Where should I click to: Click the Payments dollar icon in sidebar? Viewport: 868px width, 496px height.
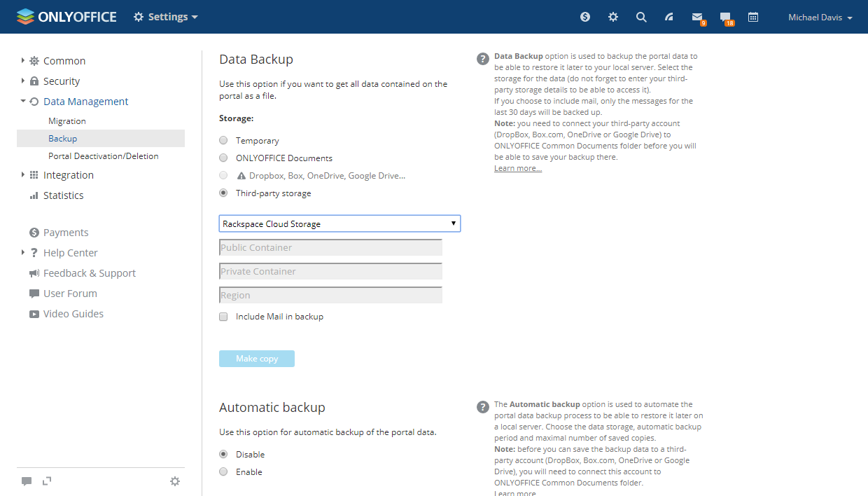point(34,233)
